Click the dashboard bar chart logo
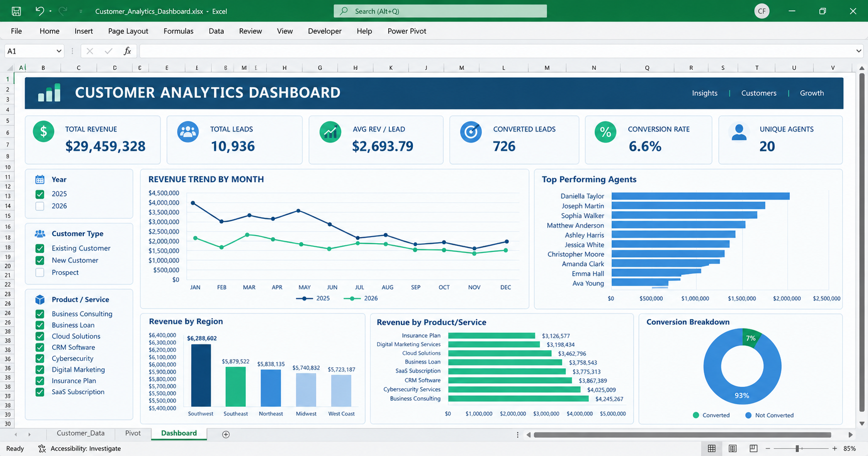Viewport: 868px width, 456px height. coord(49,93)
